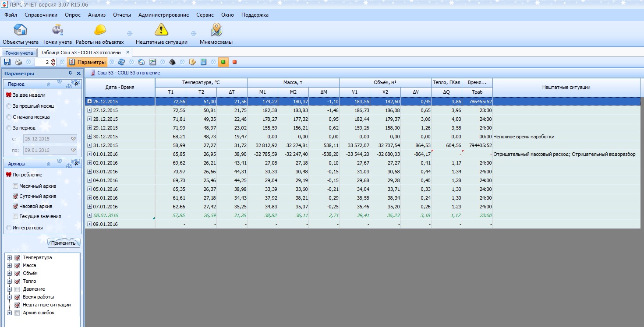Screen dimensions: 644x327
Task: Open the Объекты учета section
Action: 20,34
